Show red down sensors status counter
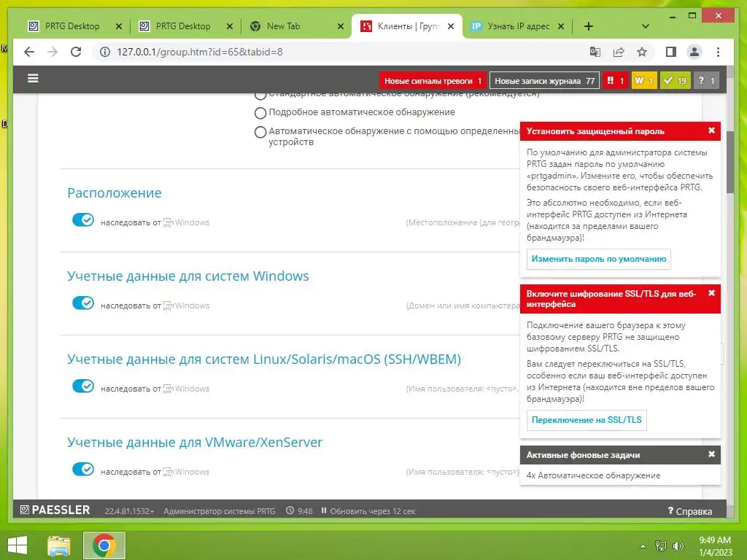Image resolution: width=747 pixels, height=560 pixels. point(616,80)
